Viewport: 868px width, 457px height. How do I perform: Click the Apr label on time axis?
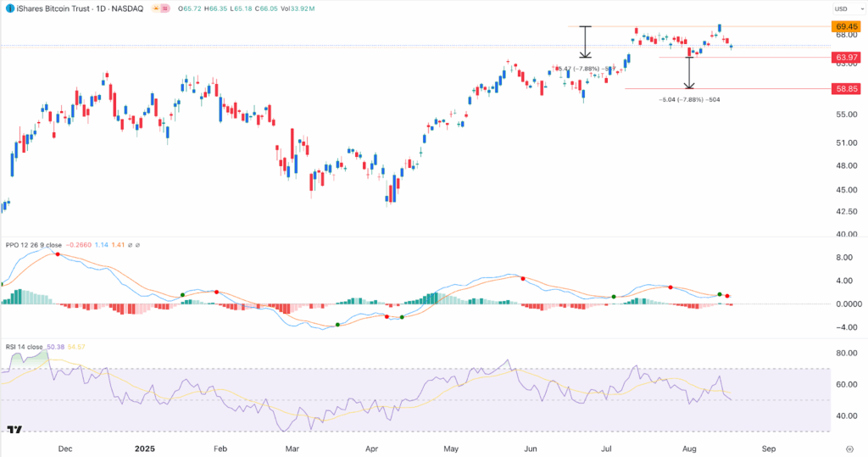tap(371, 449)
